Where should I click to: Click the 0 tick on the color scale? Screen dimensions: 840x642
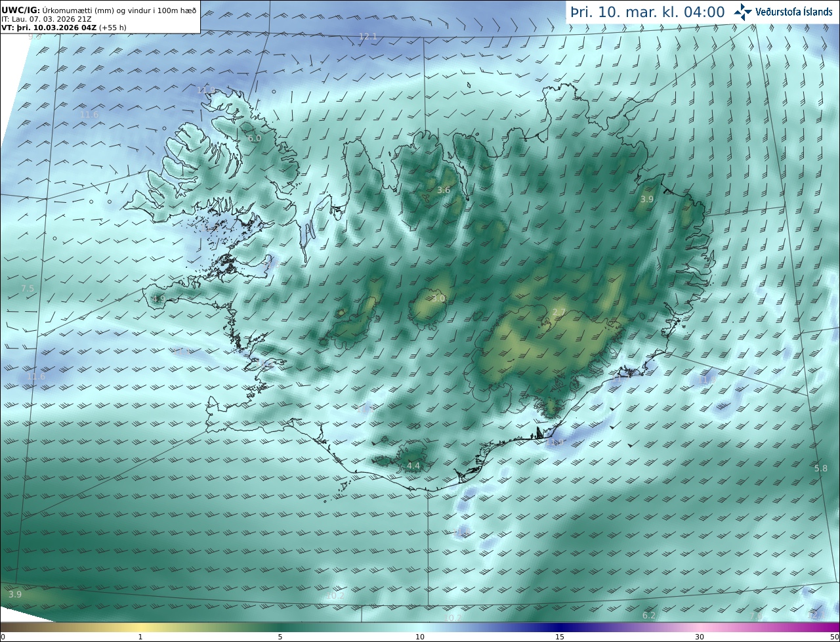pyautogui.click(x=3, y=637)
